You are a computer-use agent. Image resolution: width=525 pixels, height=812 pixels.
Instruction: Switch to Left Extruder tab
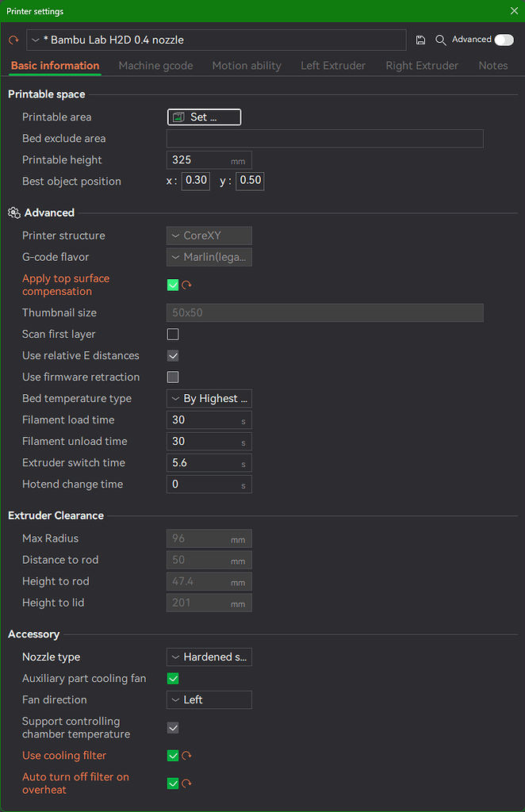pos(333,66)
